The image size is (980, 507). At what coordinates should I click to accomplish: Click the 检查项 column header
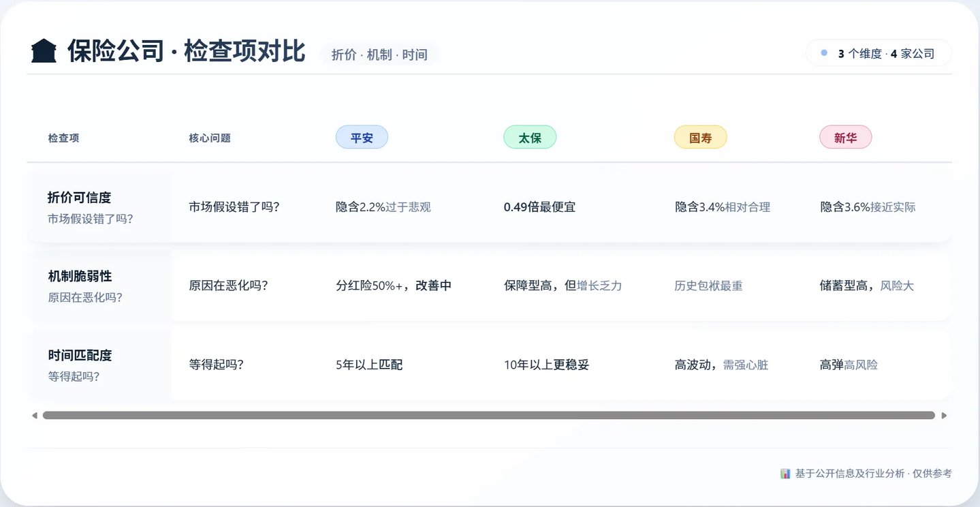click(x=63, y=138)
